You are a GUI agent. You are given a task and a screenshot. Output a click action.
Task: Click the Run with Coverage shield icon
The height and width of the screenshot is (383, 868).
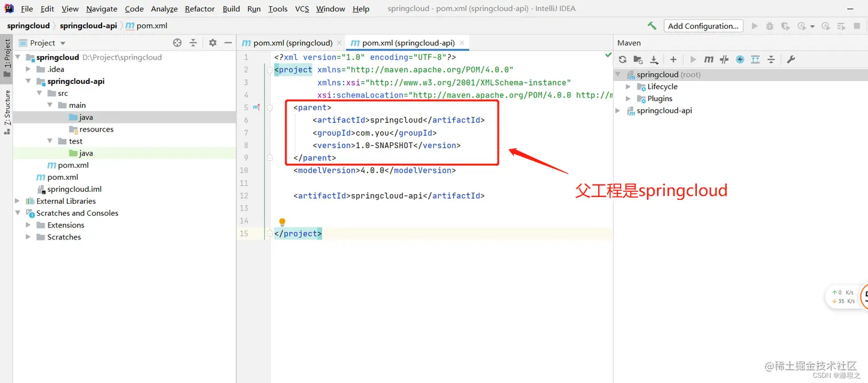pyautogui.click(x=785, y=26)
